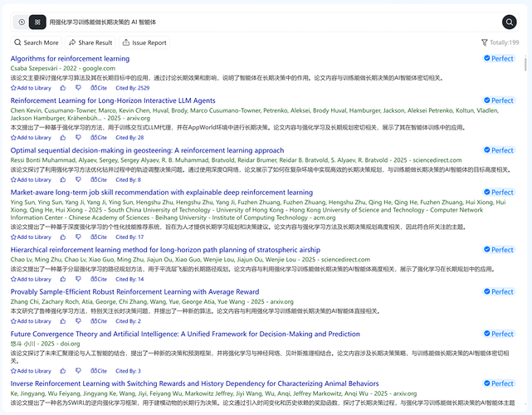
Task: Click the Share Result button
Action: click(90, 42)
